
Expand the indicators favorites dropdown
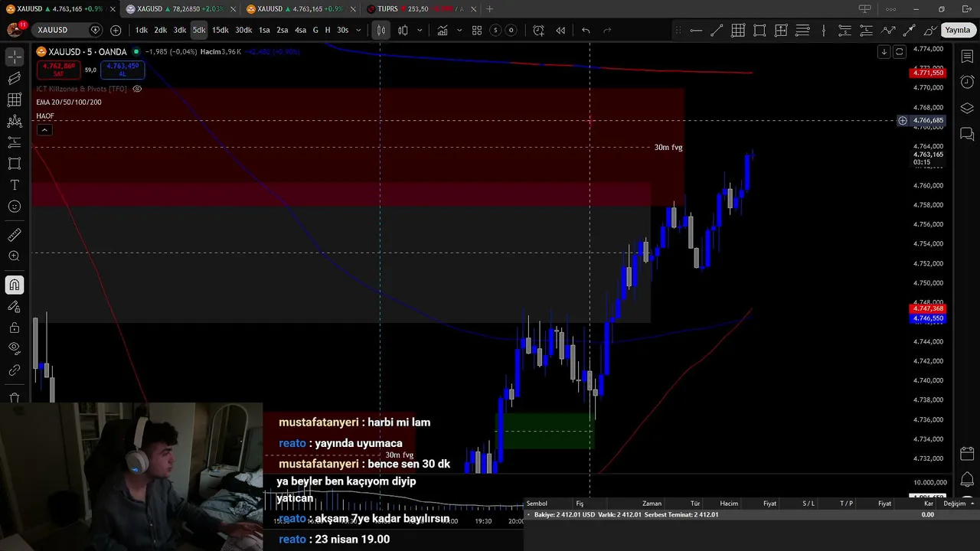coord(459,30)
